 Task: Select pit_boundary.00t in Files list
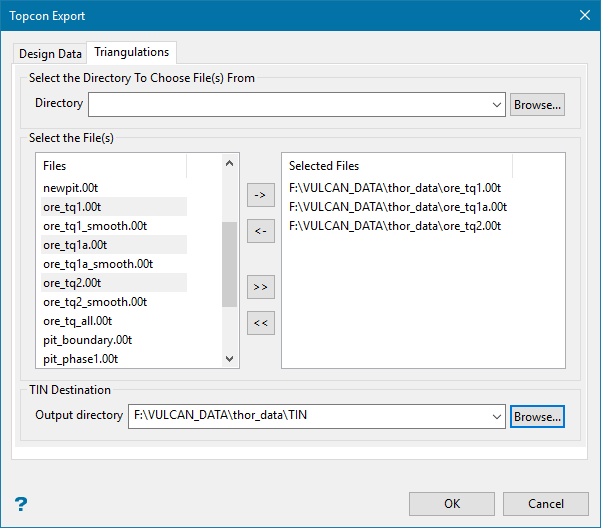point(87,340)
